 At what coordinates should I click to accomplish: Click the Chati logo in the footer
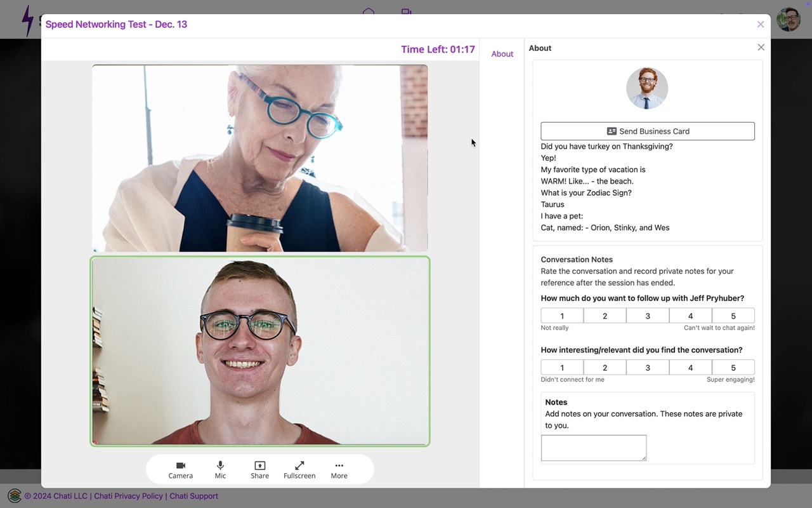point(14,496)
